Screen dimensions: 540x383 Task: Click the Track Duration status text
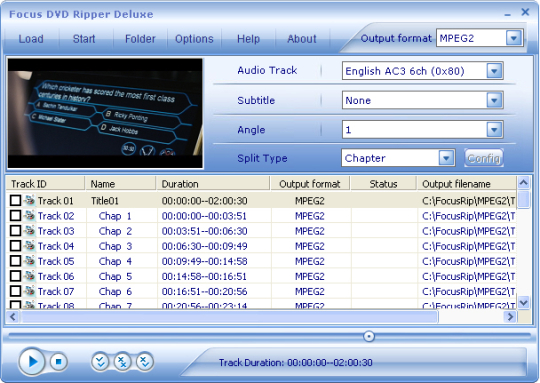[x=295, y=362]
